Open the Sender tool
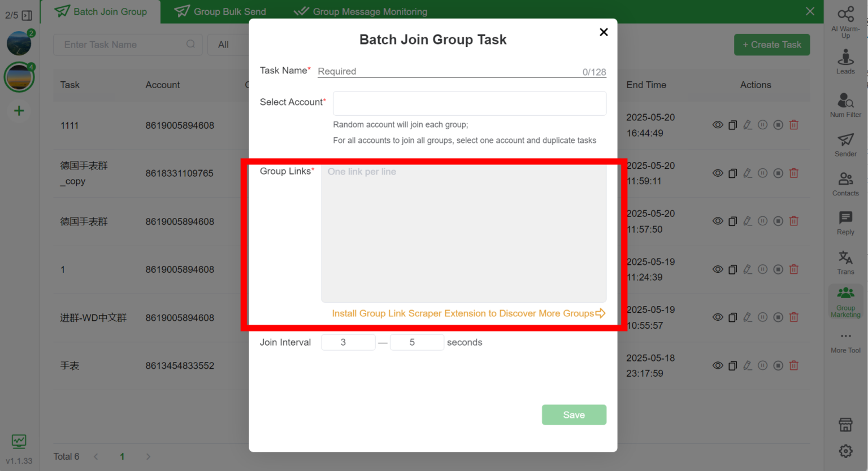The width and height of the screenshot is (868, 471). coord(845,145)
